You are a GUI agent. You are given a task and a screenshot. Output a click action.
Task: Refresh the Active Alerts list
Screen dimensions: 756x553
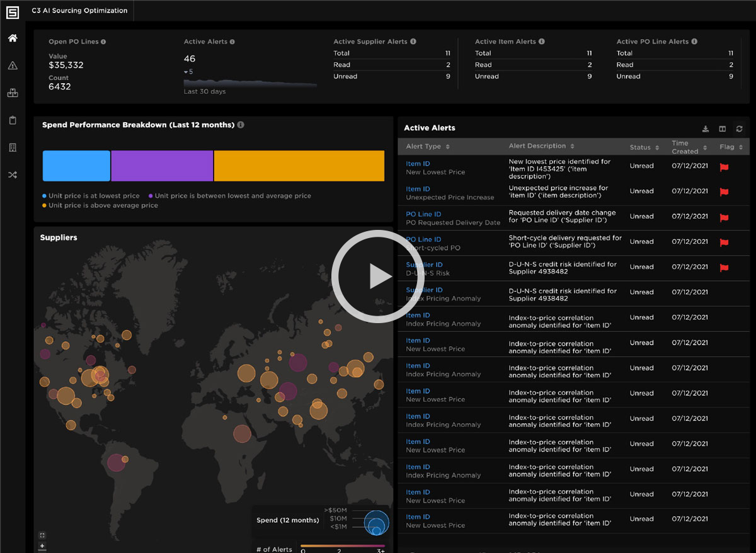point(739,129)
